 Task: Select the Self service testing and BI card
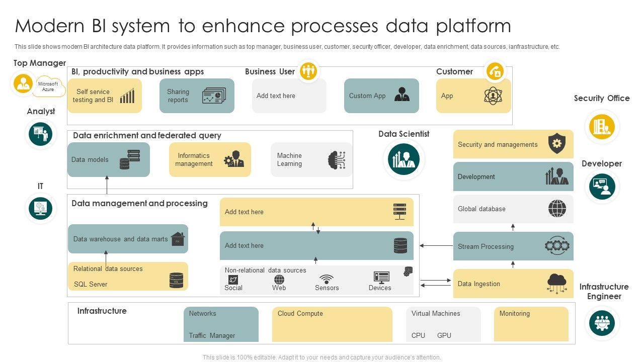[105, 96]
